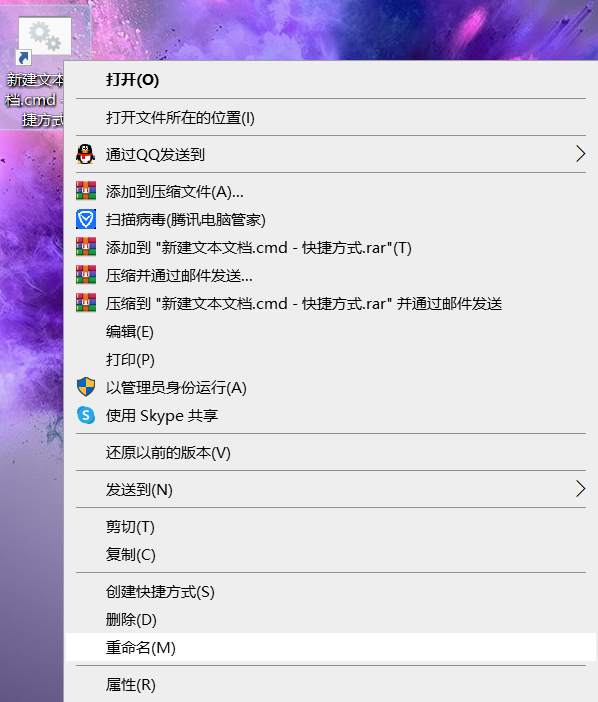Click the Skype logo icon
Image resolution: width=598 pixels, height=702 pixels.
(86, 415)
